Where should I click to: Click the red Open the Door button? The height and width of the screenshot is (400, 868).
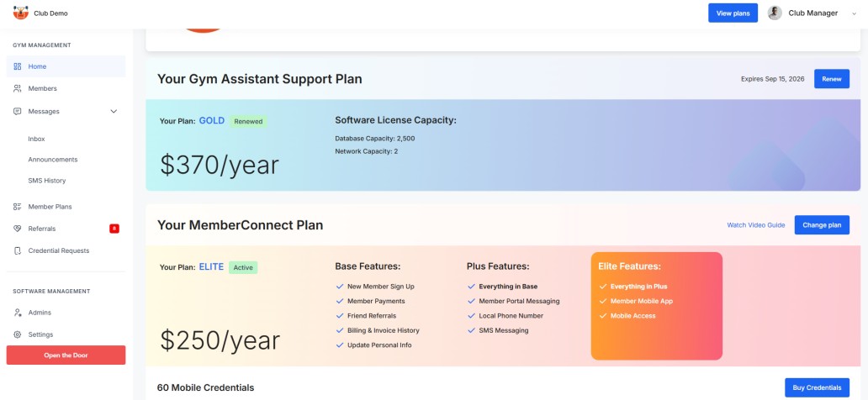tap(66, 355)
